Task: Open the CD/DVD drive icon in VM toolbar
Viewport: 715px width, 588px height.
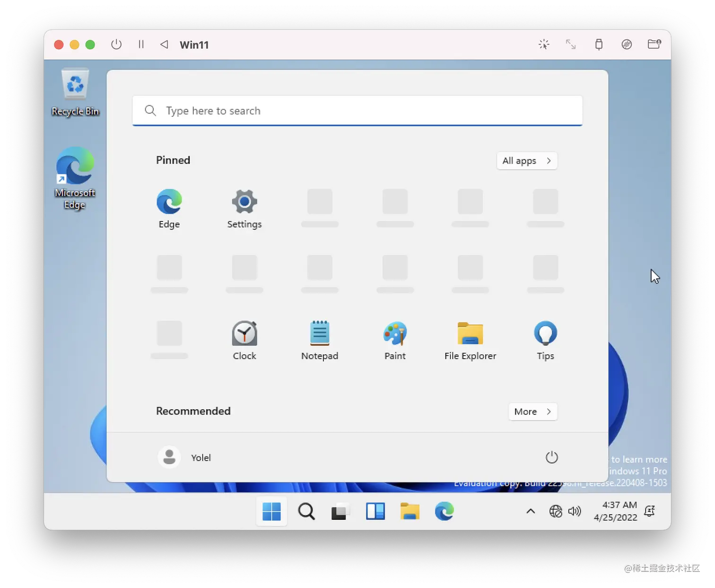Action: click(627, 44)
